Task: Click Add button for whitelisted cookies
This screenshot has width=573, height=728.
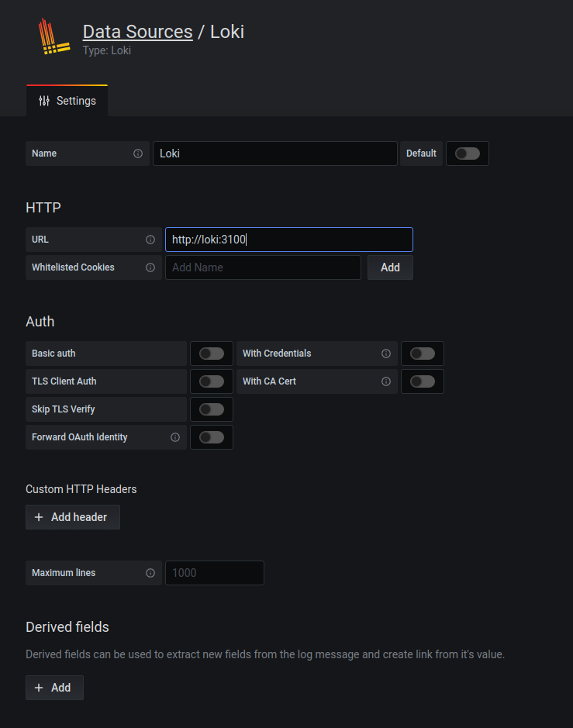Action: tap(390, 267)
